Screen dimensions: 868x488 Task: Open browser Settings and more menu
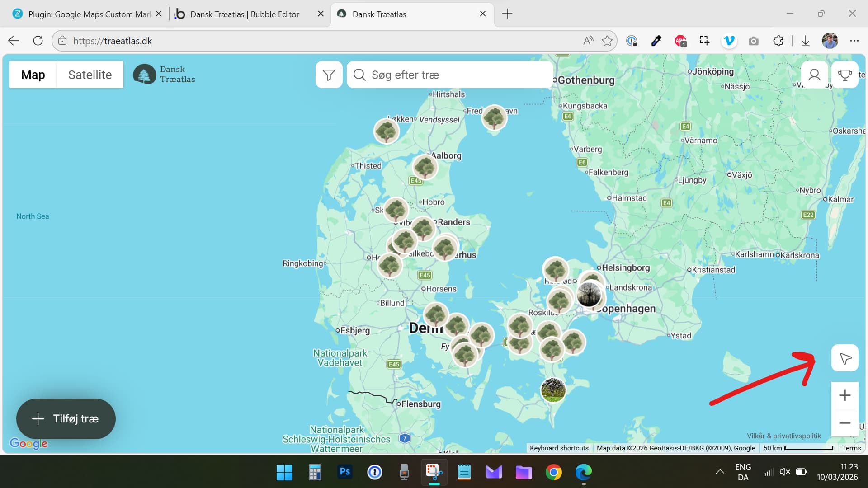pos(854,41)
